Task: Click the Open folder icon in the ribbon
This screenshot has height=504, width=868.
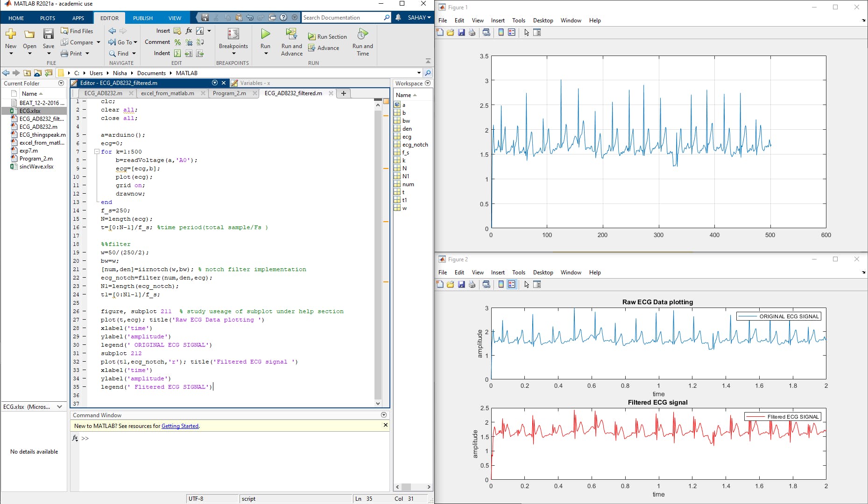Action: pos(29,34)
